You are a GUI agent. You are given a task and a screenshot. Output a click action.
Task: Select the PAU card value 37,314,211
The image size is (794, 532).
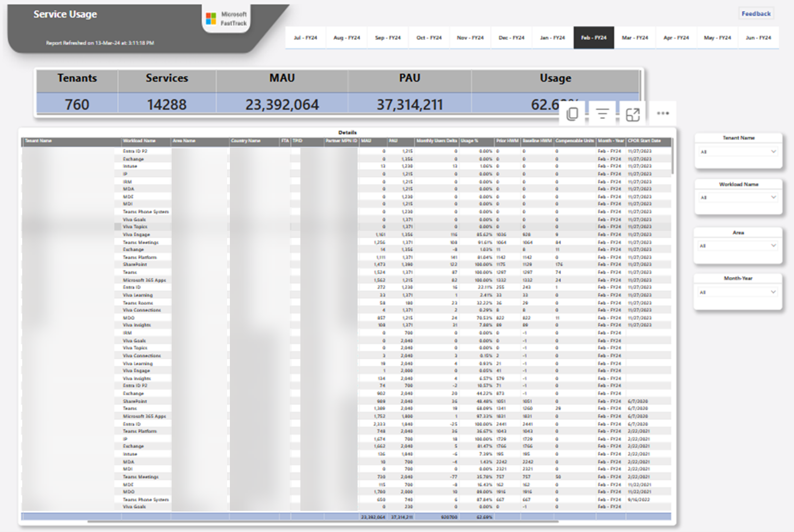click(x=410, y=104)
